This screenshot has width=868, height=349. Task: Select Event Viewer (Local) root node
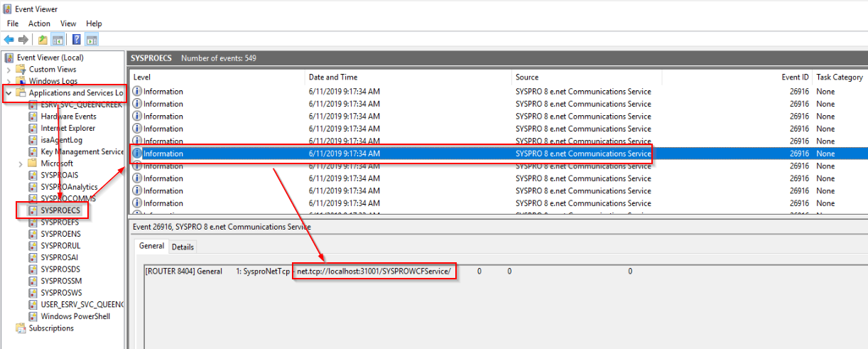50,58
